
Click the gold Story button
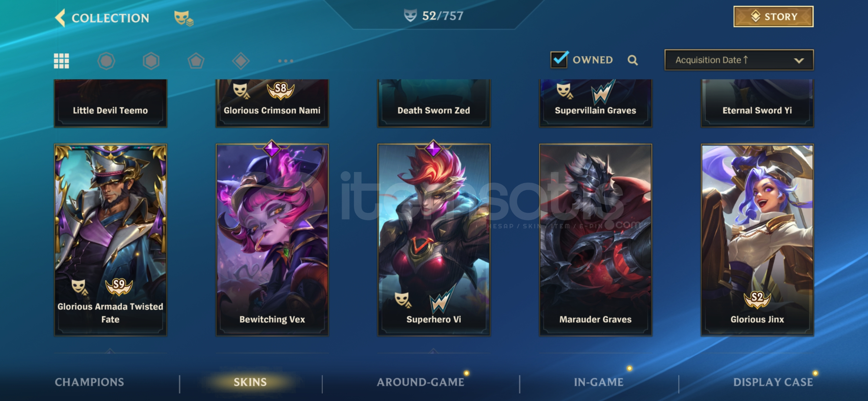point(773,17)
